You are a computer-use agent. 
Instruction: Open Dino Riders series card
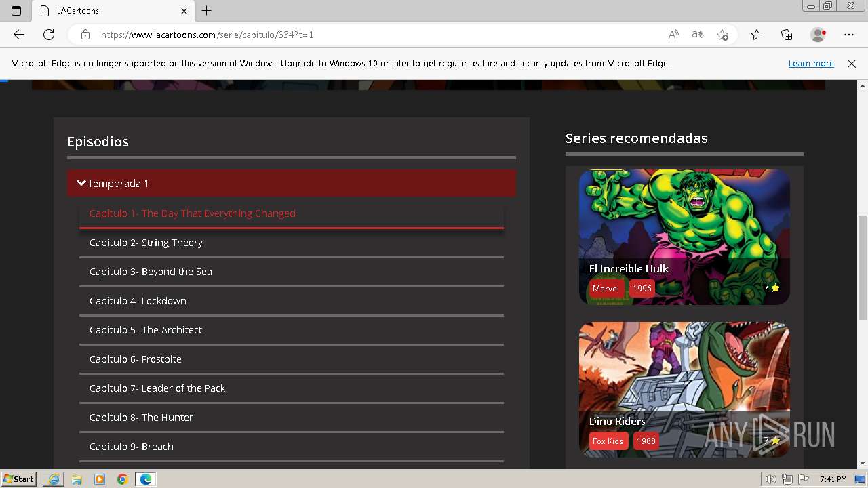pos(684,389)
